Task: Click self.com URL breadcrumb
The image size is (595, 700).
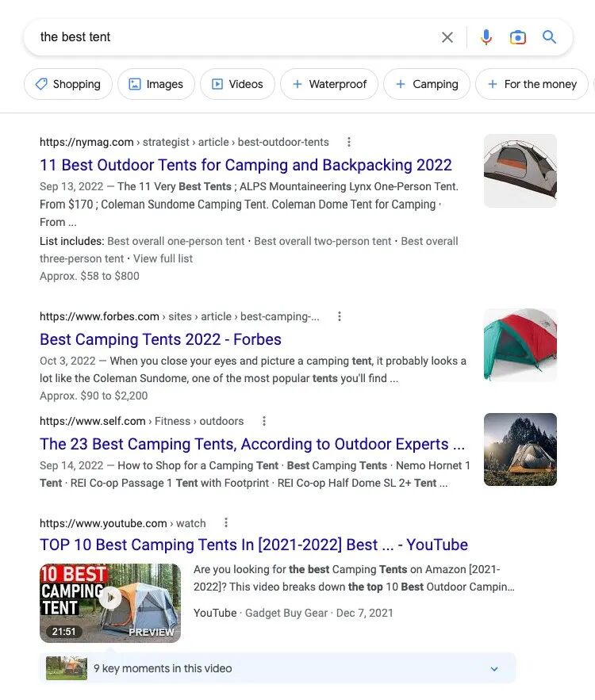Action: pos(141,421)
